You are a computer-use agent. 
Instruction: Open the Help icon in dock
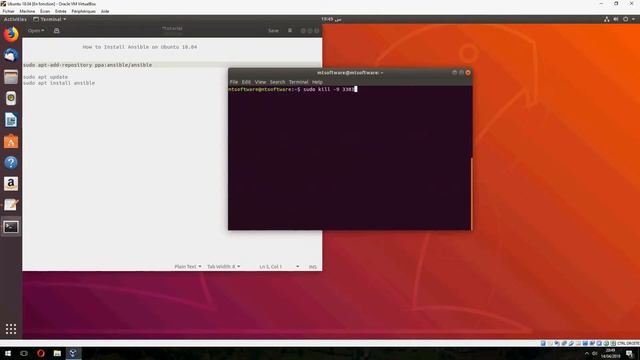[11, 162]
